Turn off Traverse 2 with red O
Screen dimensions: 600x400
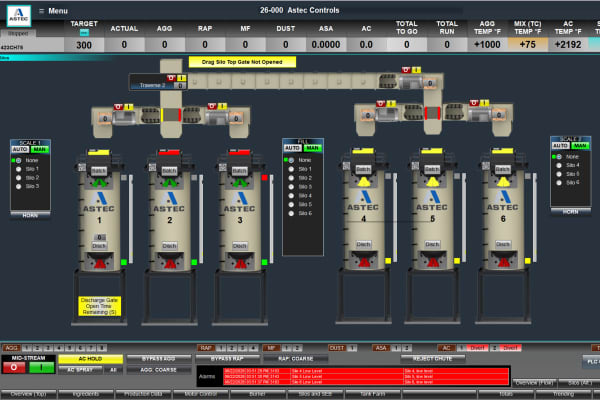point(171,78)
